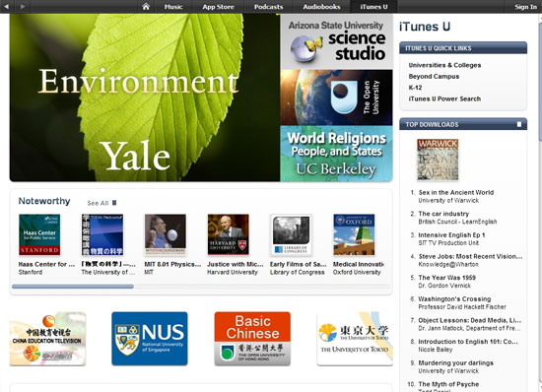Open the Podcasts tab
This screenshot has width=542, height=392.
tap(269, 7)
